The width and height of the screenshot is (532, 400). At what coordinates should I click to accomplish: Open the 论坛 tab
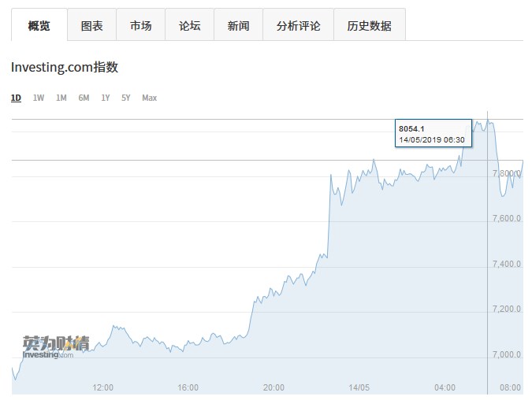pyautogui.click(x=189, y=26)
